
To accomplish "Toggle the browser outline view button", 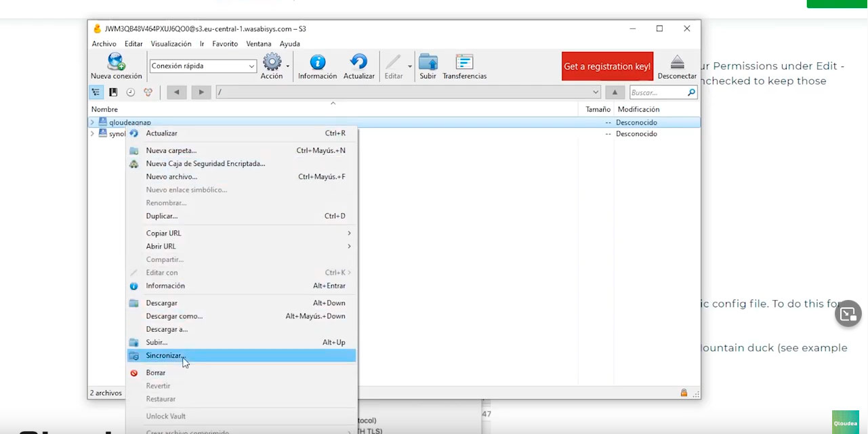I will 96,92.
